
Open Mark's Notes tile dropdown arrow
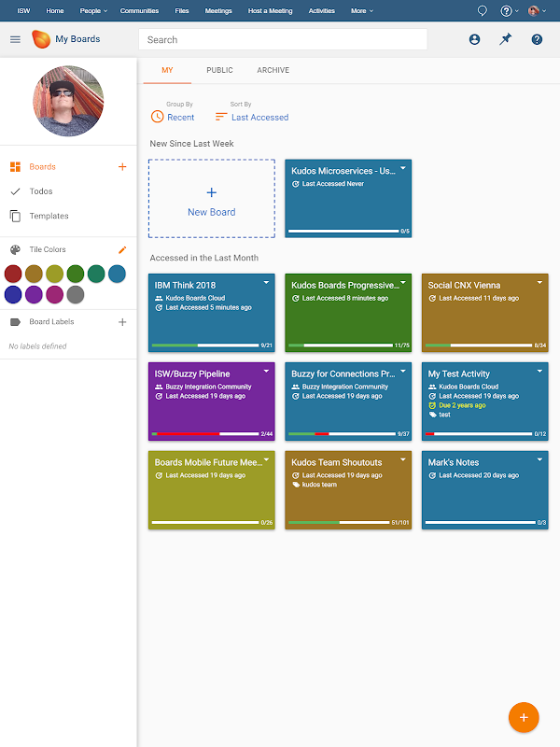pos(539,459)
